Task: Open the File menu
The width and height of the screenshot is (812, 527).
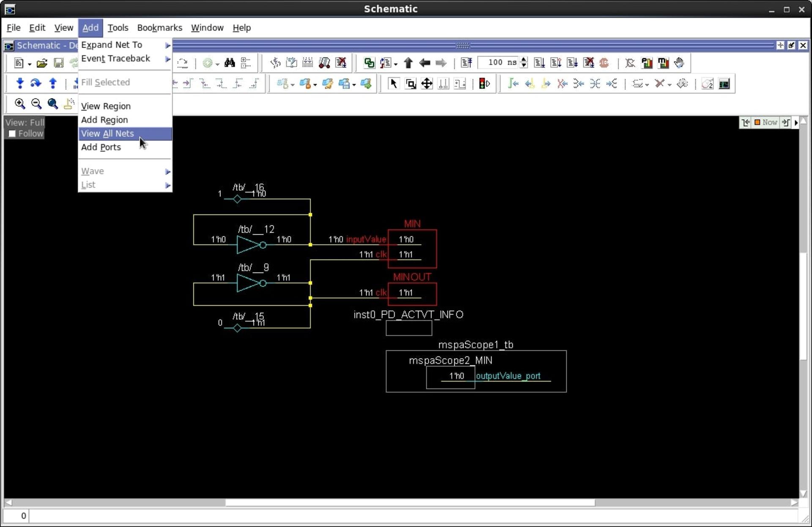Action: tap(14, 27)
